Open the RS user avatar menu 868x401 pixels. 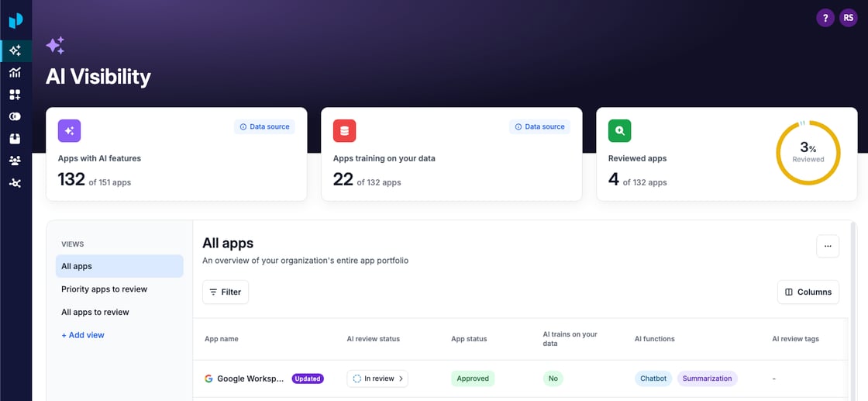(x=848, y=18)
